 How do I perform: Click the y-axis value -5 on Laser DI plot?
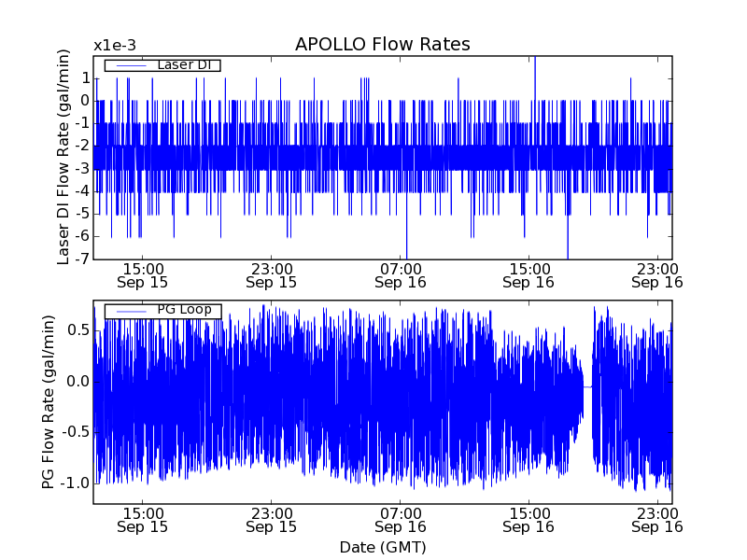point(81,214)
